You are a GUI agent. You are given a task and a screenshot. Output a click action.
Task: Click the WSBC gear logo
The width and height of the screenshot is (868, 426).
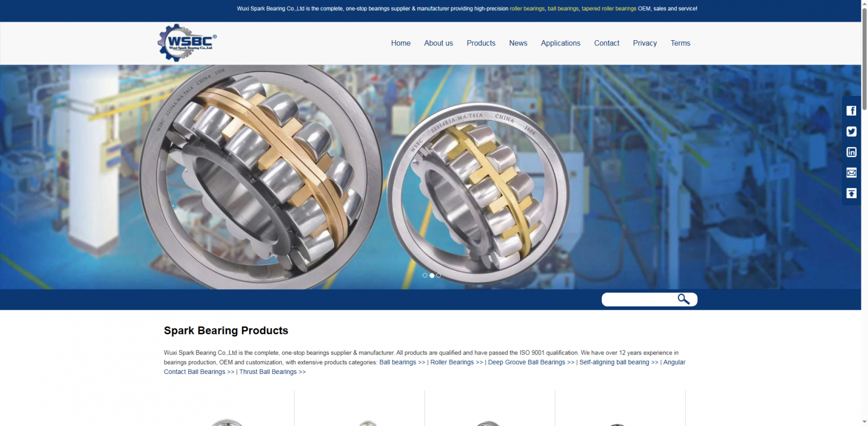coord(187,43)
